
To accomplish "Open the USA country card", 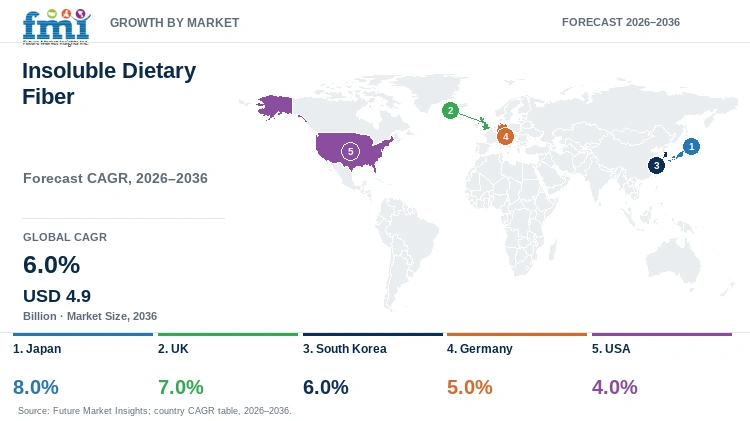I will 662,366.
